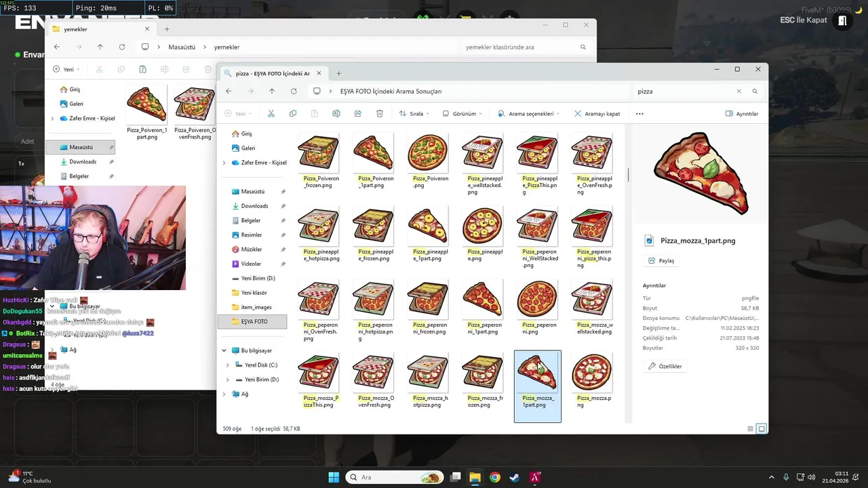Viewport: 868px width, 488px height.
Task: Click Masaüstü in yemekler address bar
Action: pyautogui.click(x=182, y=47)
